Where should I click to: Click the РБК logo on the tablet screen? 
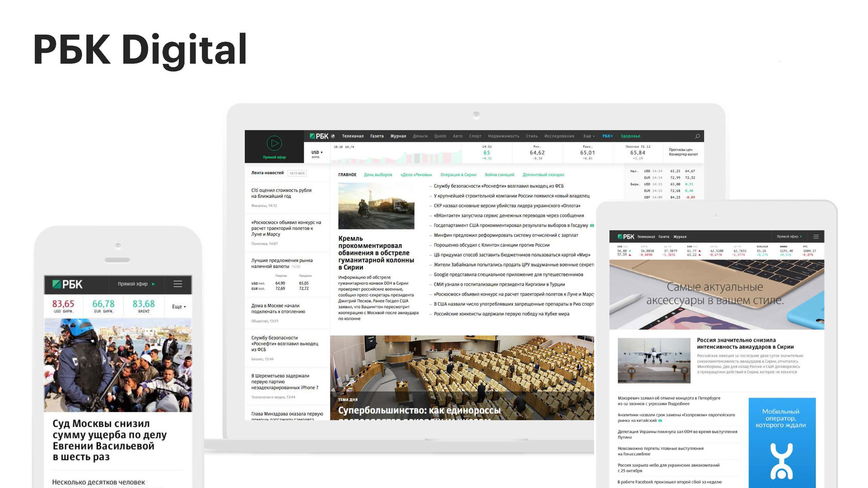(625, 237)
